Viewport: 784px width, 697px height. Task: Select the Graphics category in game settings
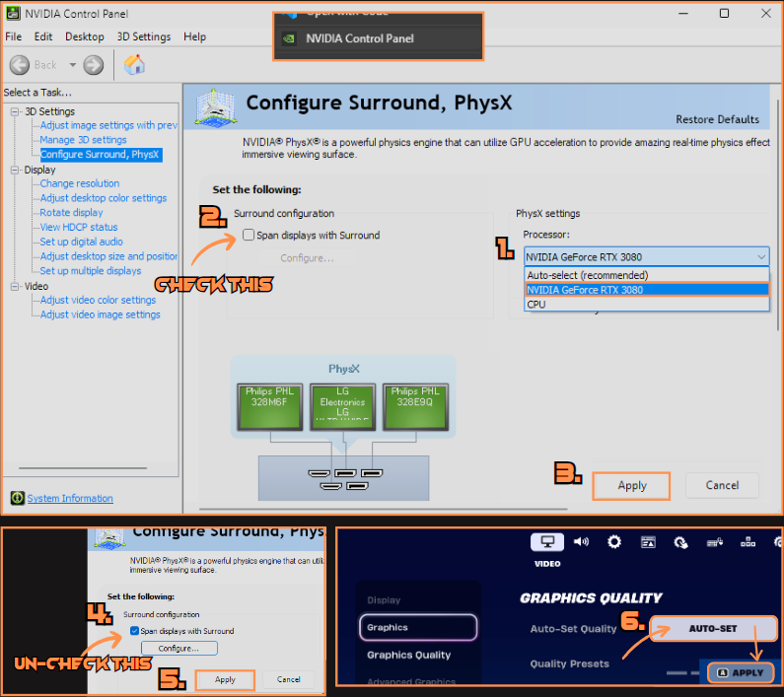[418, 627]
